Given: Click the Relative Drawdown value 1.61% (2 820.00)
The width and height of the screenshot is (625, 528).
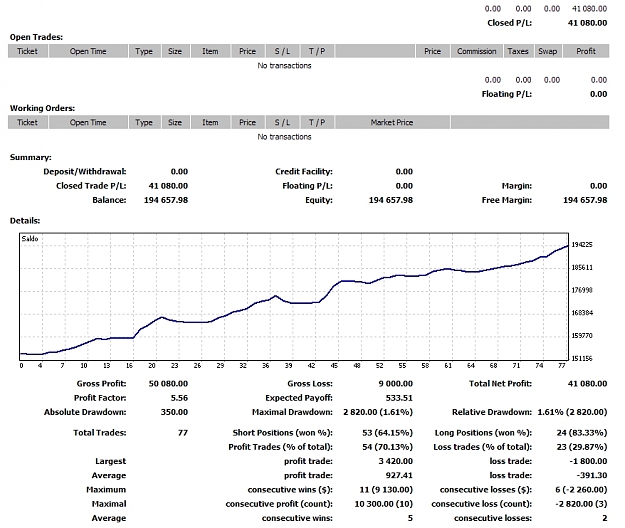Looking at the screenshot, I should tap(572, 412).
